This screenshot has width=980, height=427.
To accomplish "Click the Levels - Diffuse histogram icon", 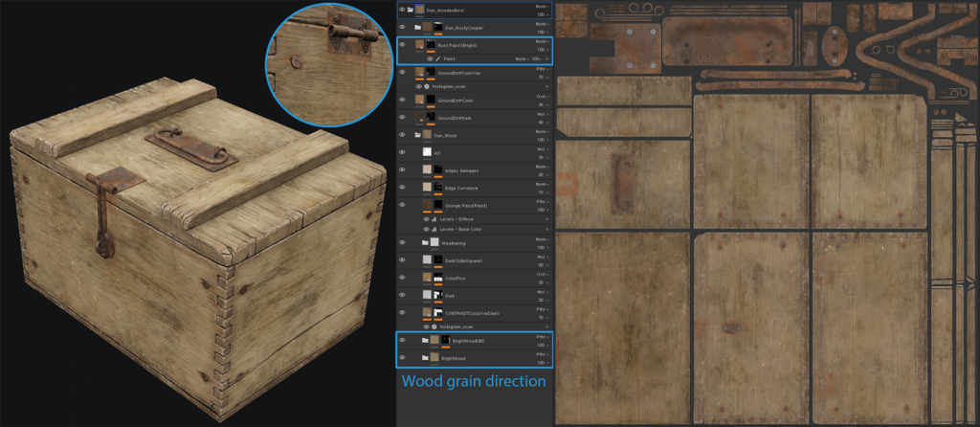I will [434, 219].
